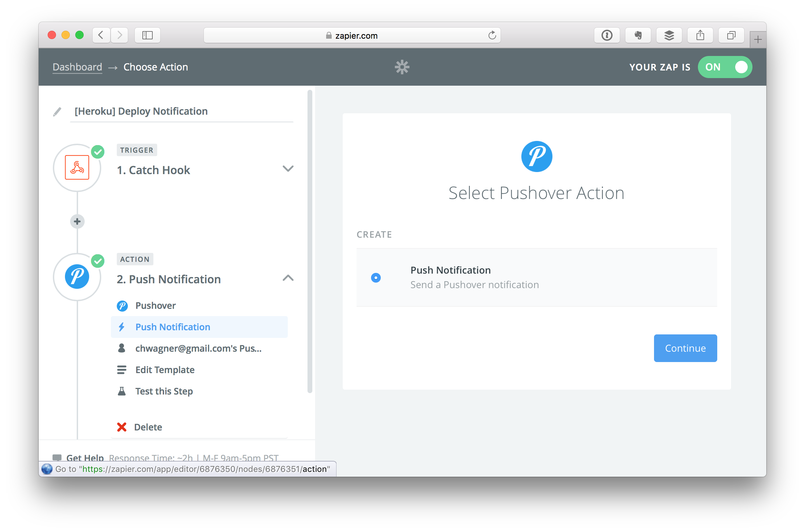Click the pencil icon to rename zap

tap(57, 112)
